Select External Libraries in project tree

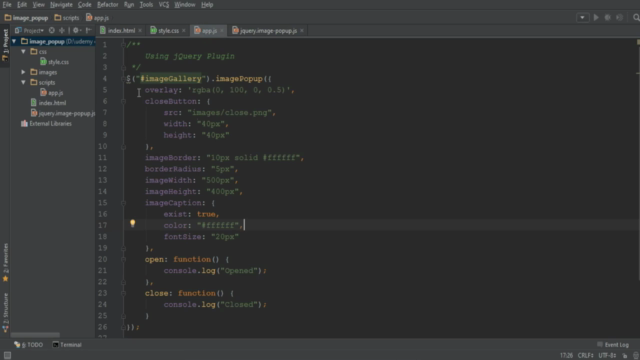tap(46, 123)
